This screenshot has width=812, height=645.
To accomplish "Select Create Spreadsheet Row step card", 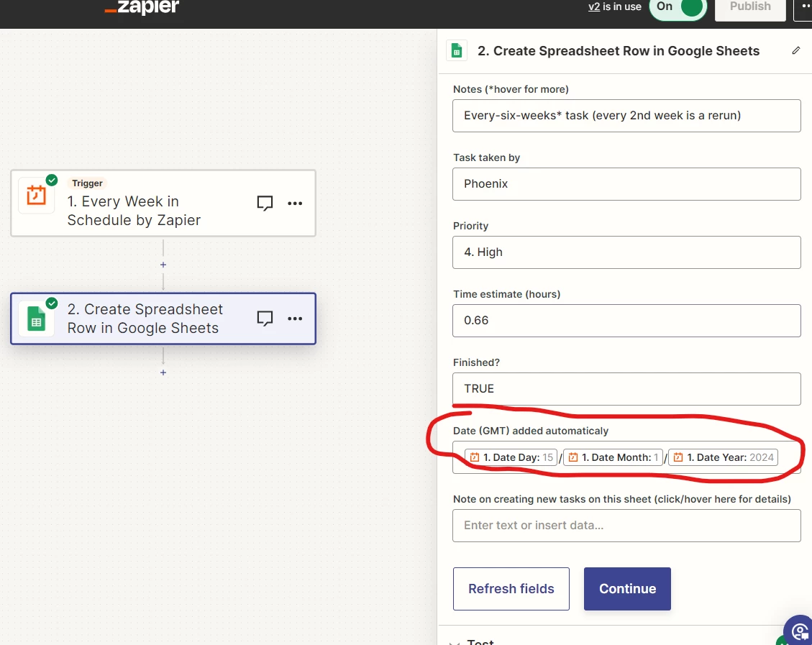I will [163, 319].
